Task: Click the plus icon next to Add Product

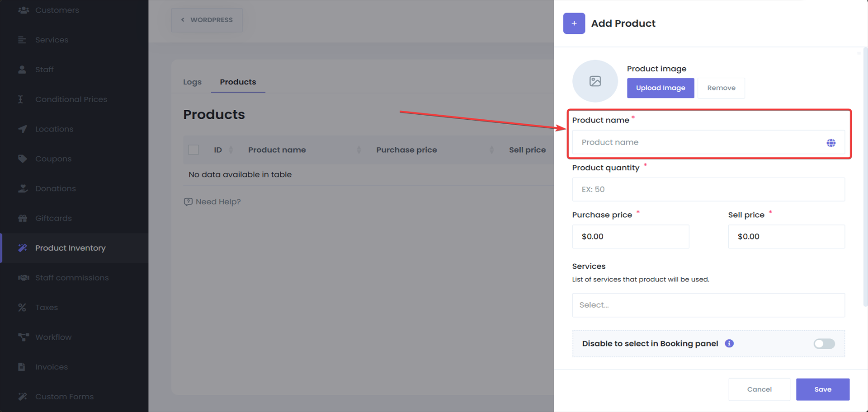Action: (x=574, y=23)
